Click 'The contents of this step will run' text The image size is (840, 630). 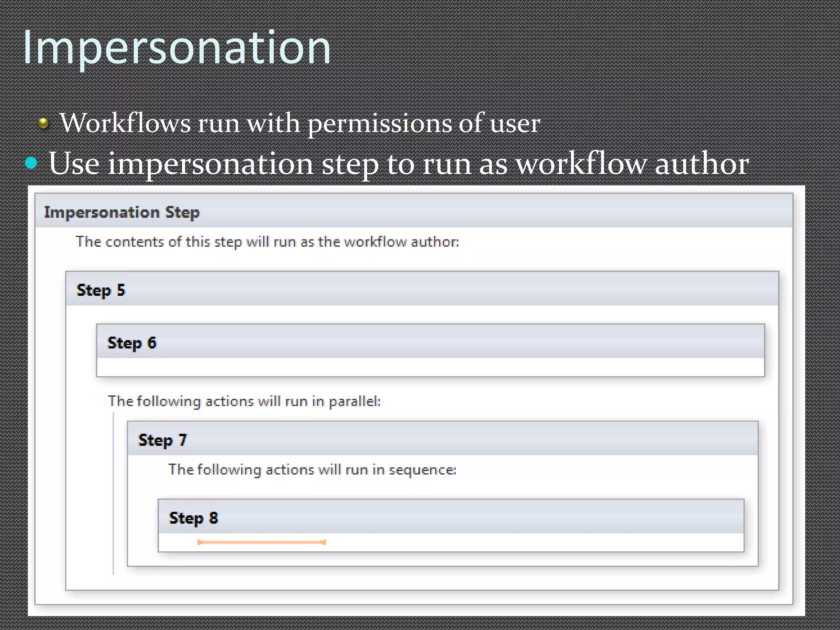tap(267, 242)
